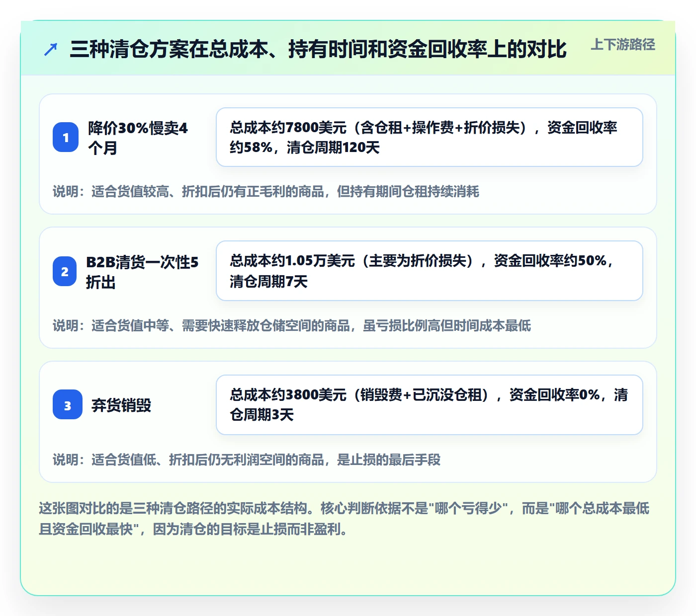Click the summary paragraph starting 这张图对比的是
Viewport: 696px width, 616px height.
pos(344,519)
